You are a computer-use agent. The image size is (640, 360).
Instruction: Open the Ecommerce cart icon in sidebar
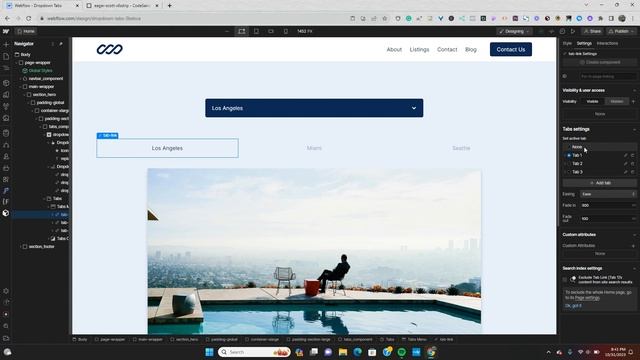point(6,168)
